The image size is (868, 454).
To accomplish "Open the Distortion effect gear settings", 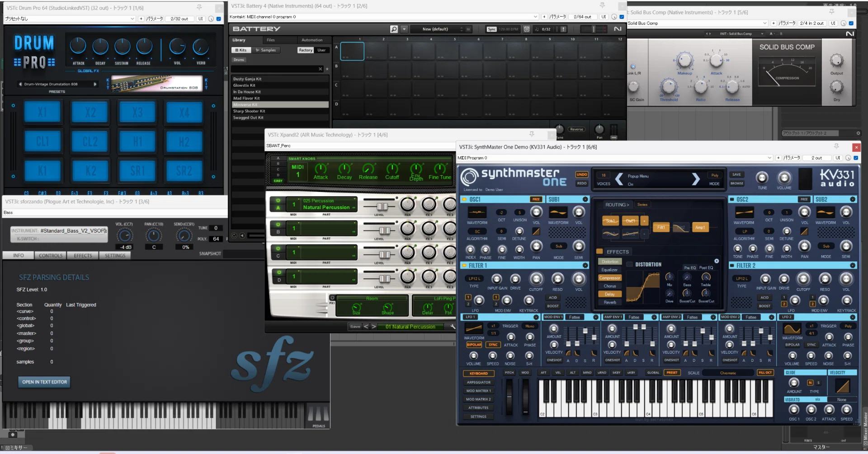I will (717, 261).
